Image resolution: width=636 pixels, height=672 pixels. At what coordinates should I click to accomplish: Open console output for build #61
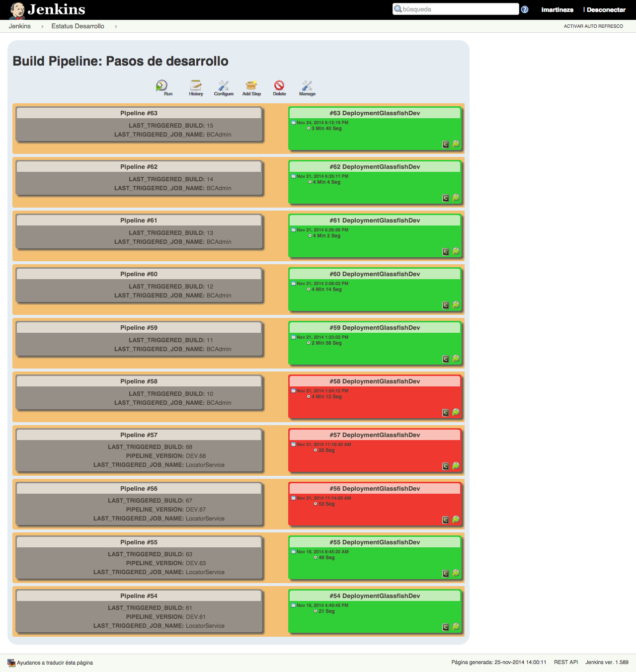[x=446, y=252]
